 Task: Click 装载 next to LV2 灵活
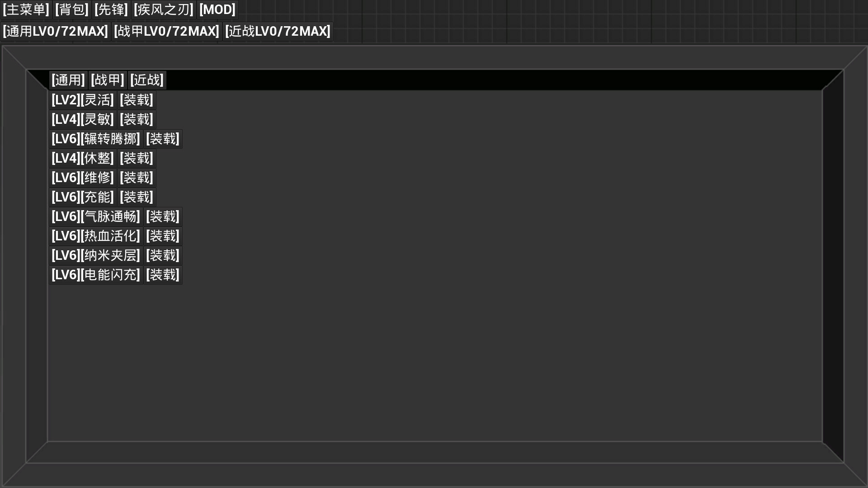137,100
